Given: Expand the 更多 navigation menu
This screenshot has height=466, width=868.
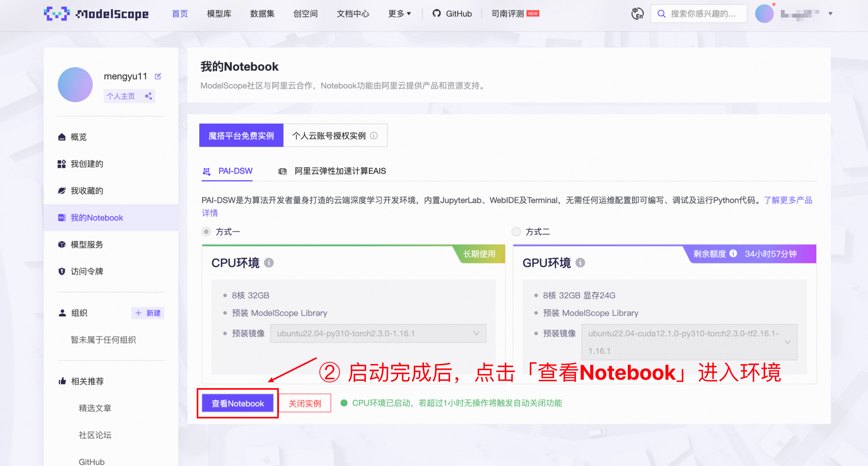Looking at the screenshot, I should coord(399,13).
